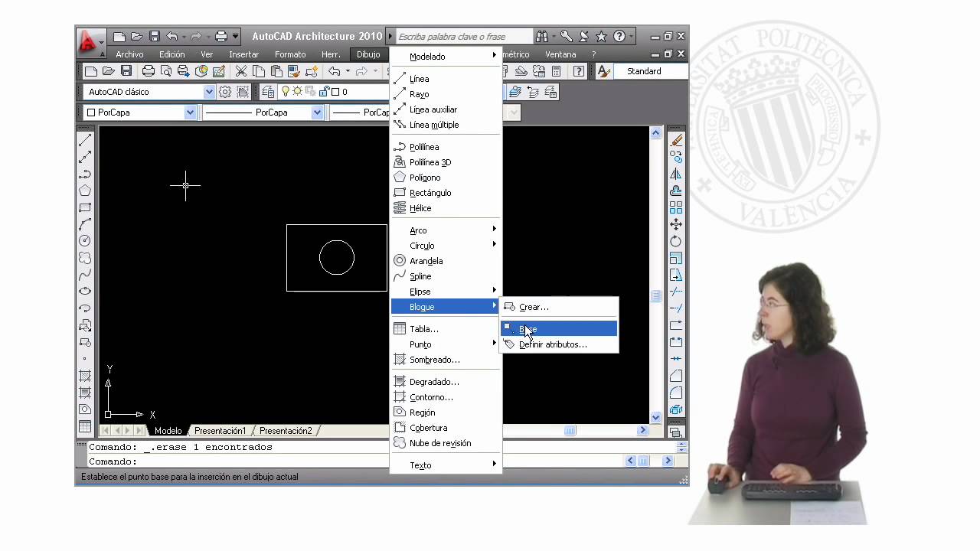Open PorCapa color dropdown

click(190, 112)
